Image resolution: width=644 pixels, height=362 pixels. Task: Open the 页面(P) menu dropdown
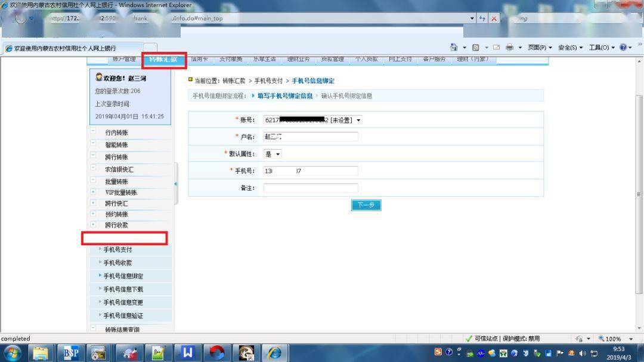click(540, 48)
